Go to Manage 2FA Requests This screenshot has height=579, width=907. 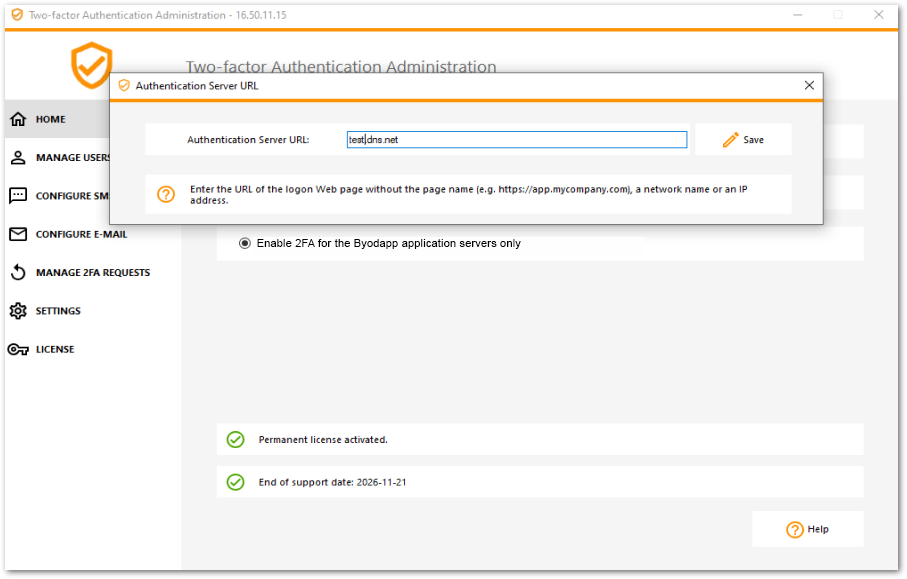[x=93, y=272]
